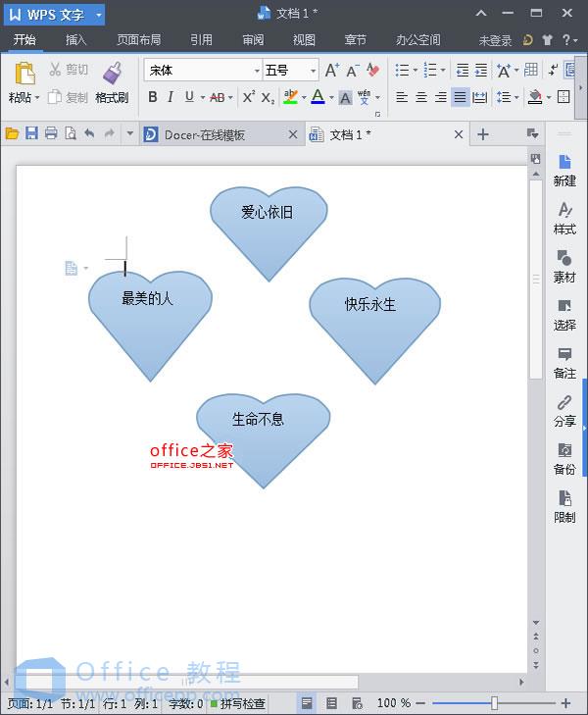Toggle Bold formatting
Screen dimensions: 588x715
(153, 97)
